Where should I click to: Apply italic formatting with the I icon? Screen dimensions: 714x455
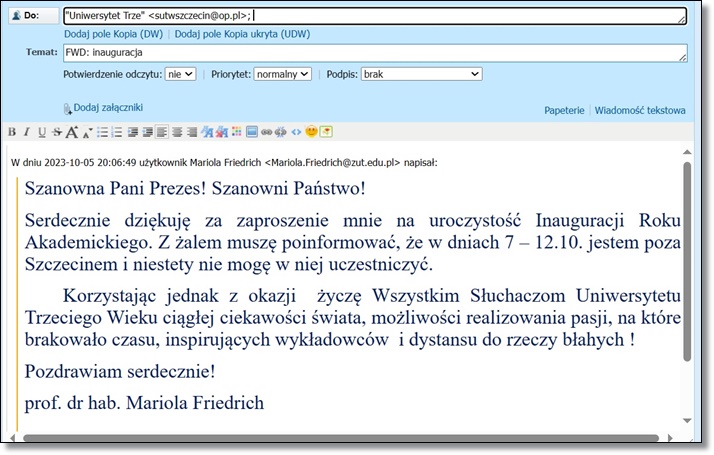click(27, 132)
